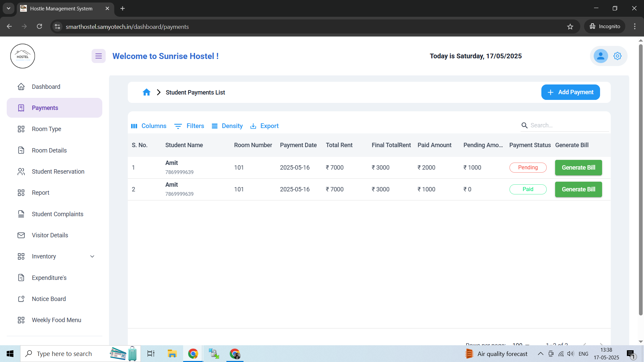The width and height of the screenshot is (644, 362).
Task: Click the Sunrise Hostel logo
Action: (22, 56)
